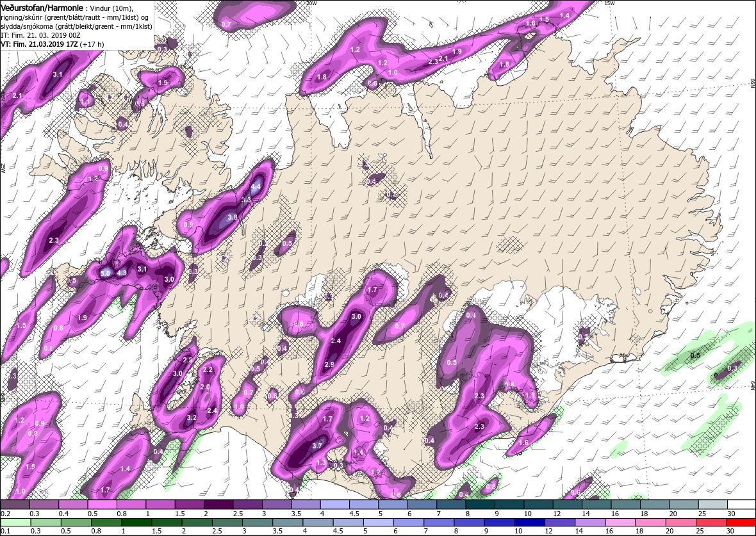Click the 4.4 precipitation value label

pyautogui.click(x=256, y=186)
